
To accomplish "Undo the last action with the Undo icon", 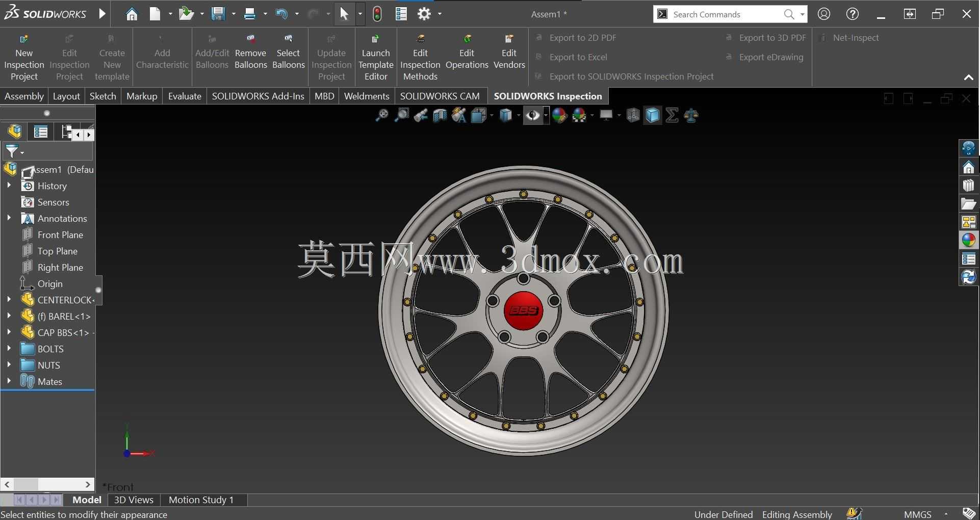I will tap(281, 14).
